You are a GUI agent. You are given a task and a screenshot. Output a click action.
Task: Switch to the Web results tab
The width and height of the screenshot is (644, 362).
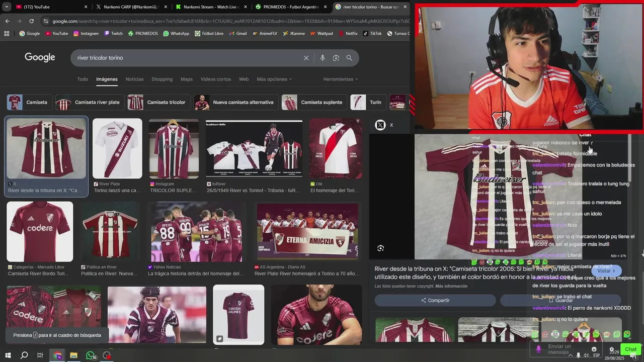coord(244,79)
